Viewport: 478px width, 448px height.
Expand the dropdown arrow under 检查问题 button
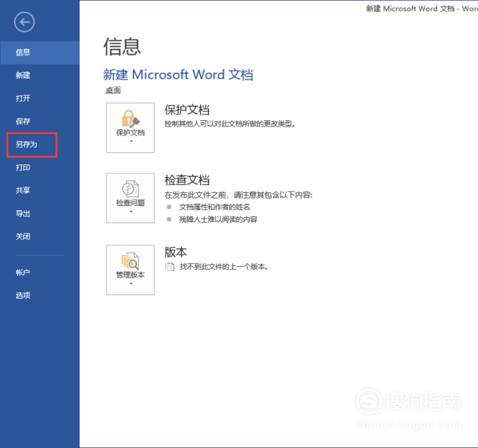131,212
